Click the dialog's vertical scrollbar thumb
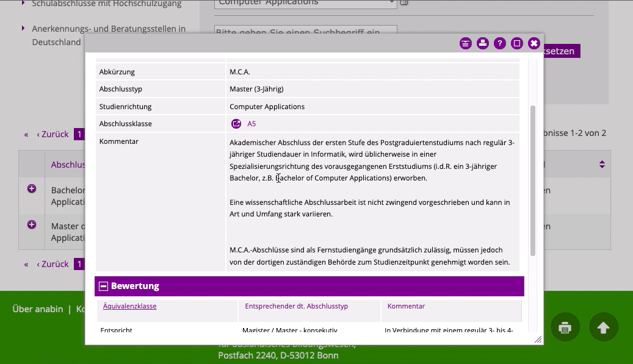 pyautogui.click(x=533, y=180)
